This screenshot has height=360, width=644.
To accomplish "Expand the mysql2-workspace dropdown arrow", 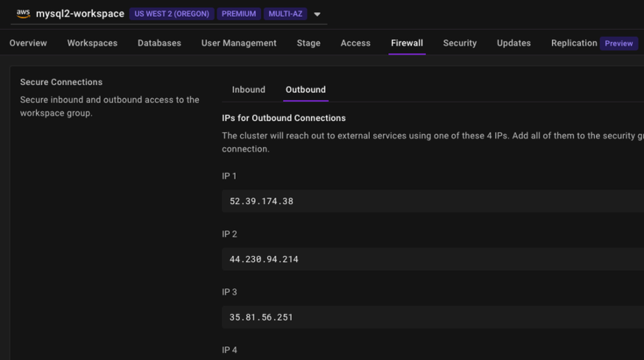I will pyautogui.click(x=317, y=14).
